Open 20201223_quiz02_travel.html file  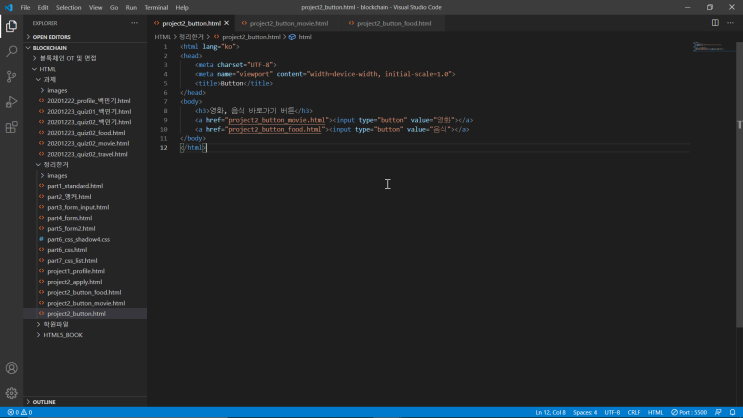pyautogui.click(x=85, y=154)
